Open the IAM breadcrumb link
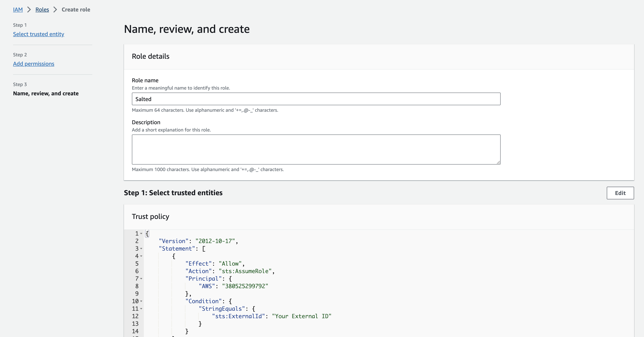The image size is (644, 337). pos(18,9)
